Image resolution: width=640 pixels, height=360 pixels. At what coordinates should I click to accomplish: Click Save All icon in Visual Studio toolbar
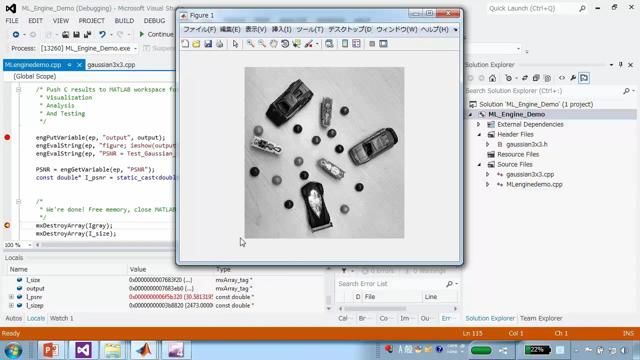pos(87,35)
